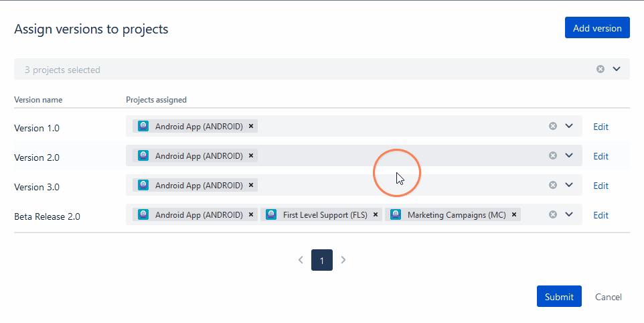Viewport: 644px width, 323px height.
Task: Clear all projects for Beta Release 2.0
Action: tap(553, 215)
